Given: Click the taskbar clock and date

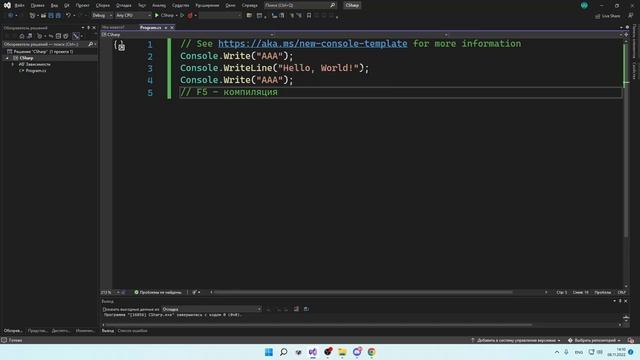Looking at the screenshot, I should (x=616, y=352).
